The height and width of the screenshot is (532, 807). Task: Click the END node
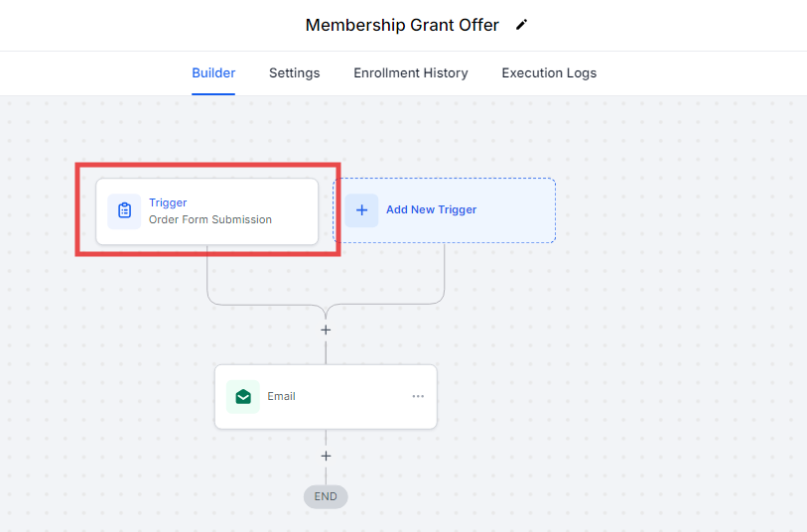(326, 496)
